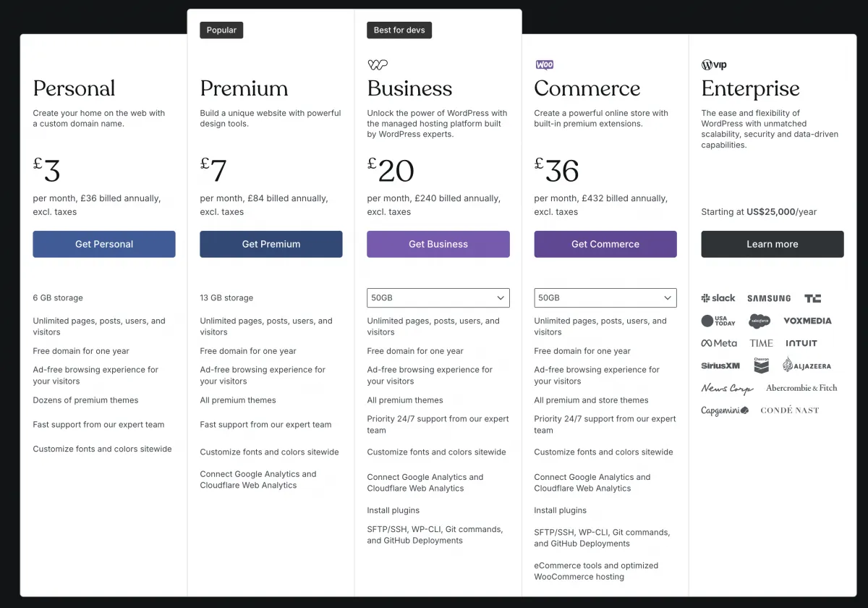Select the SiriusXM logo

720,366
